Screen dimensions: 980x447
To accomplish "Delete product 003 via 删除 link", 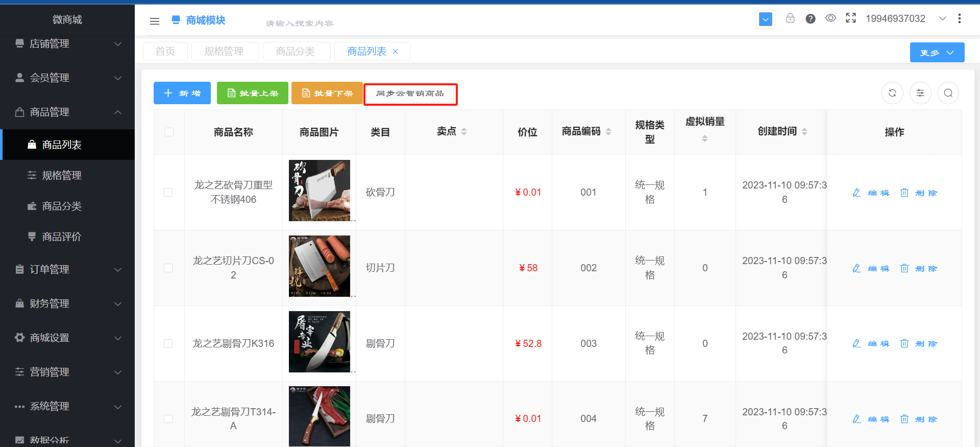I will [919, 344].
